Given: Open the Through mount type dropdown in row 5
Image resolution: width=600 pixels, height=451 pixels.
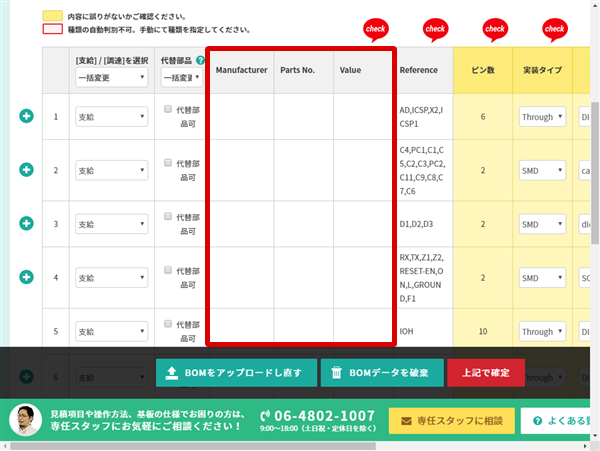Looking at the screenshot, I should tap(542, 331).
